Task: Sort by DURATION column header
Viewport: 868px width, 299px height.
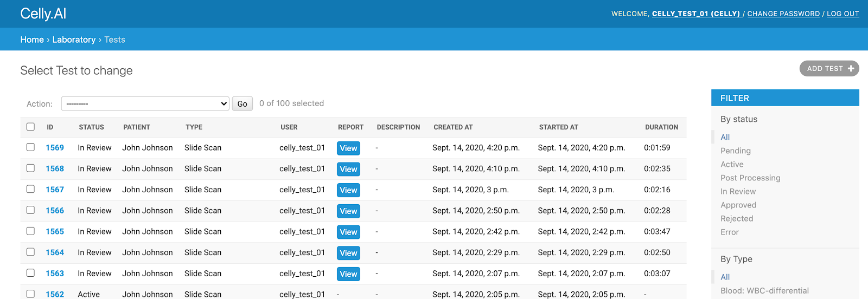Action: (661, 127)
